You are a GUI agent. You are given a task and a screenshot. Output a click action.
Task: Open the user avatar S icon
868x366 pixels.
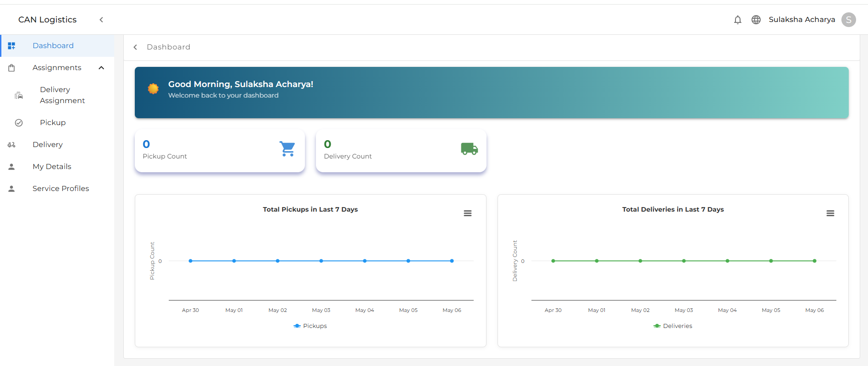[848, 20]
